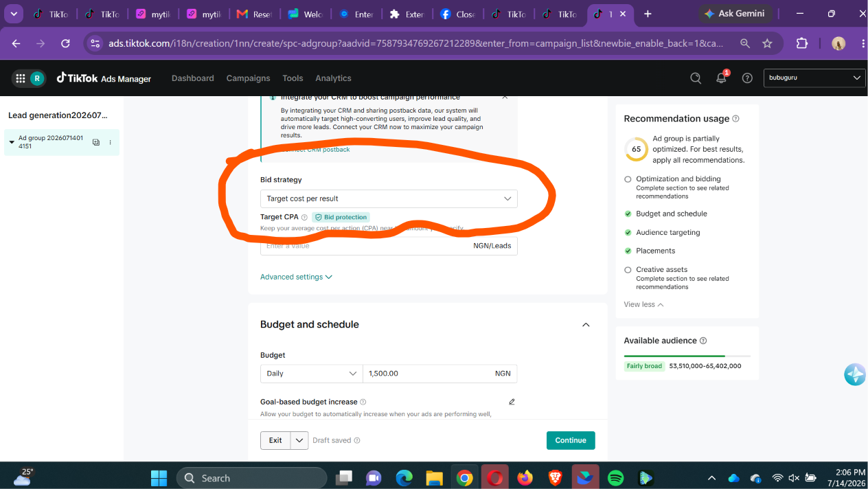The width and height of the screenshot is (868, 489).
Task: Switch to the Facebook Close tab
Action: coord(457,14)
